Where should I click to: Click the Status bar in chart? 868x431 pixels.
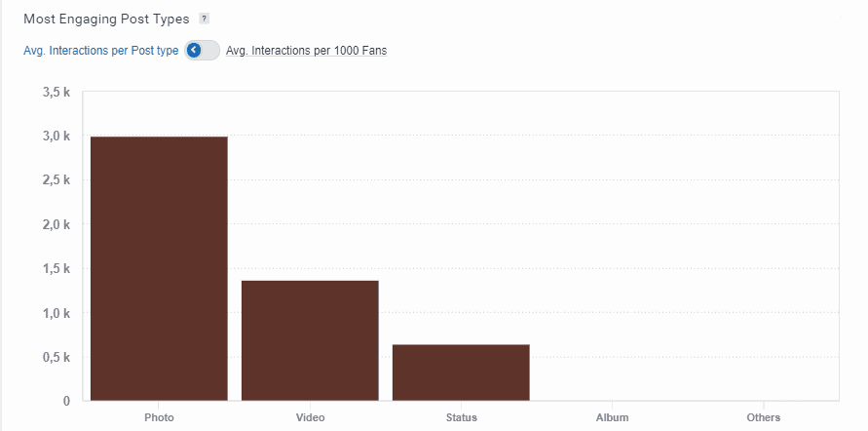(x=461, y=372)
